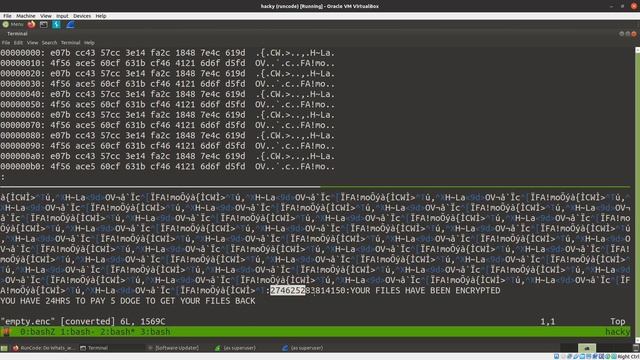Click the terminal vertical scrollbar
Viewport: 640px width, 360px height.
tap(637, 194)
